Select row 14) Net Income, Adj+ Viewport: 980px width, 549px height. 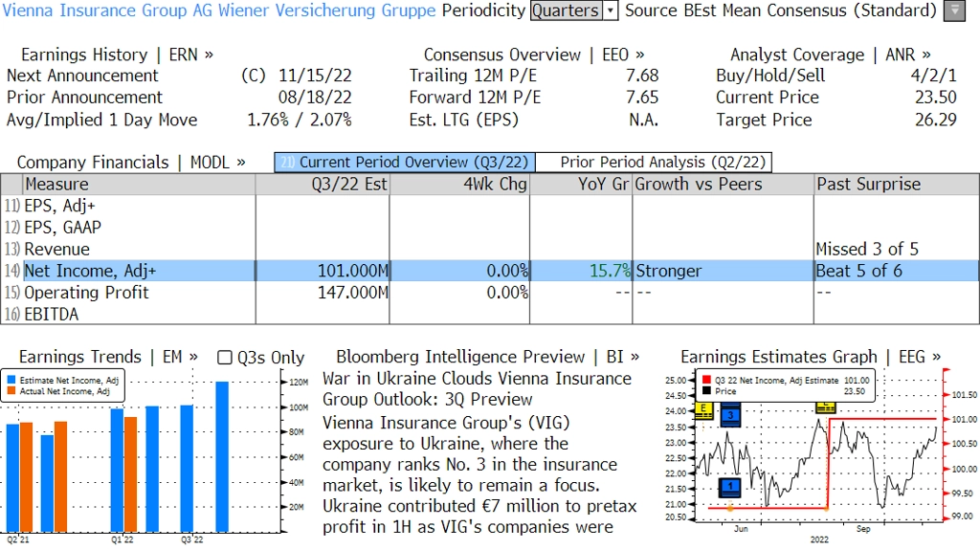pyautogui.click(x=490, y=271)
